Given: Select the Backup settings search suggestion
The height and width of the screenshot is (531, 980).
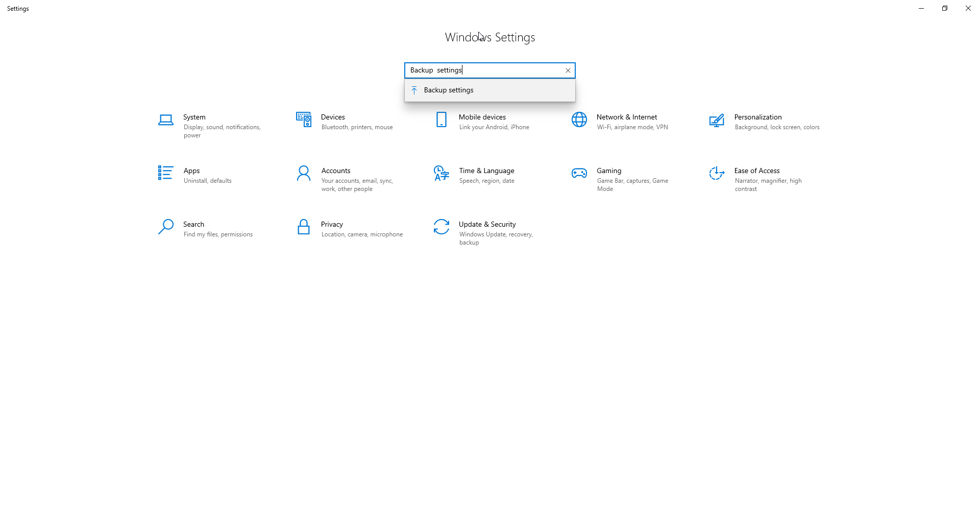Looking at the screenshot, I should pos(490,90).
